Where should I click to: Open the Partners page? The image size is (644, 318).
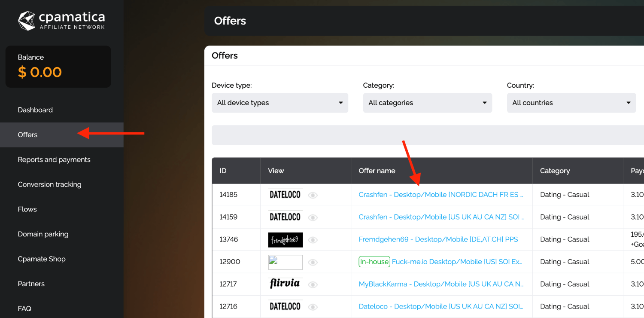[x=31, y=284]
